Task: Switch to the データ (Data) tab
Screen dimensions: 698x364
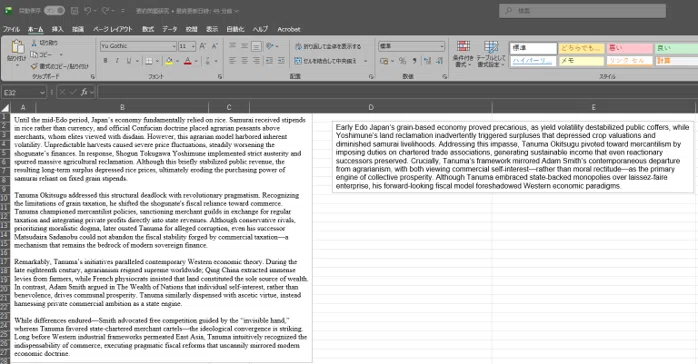Action: pyautogui.click(x=170, y=29)
